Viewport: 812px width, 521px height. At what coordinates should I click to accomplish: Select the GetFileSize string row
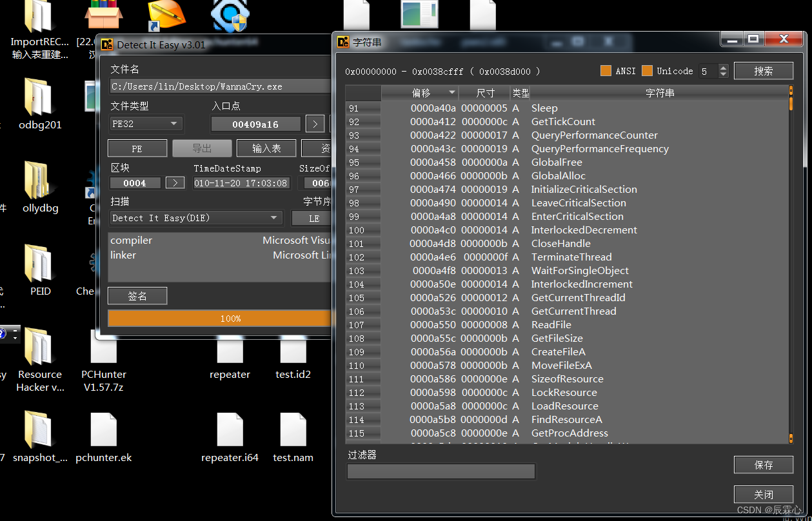[x=567, y=339]
